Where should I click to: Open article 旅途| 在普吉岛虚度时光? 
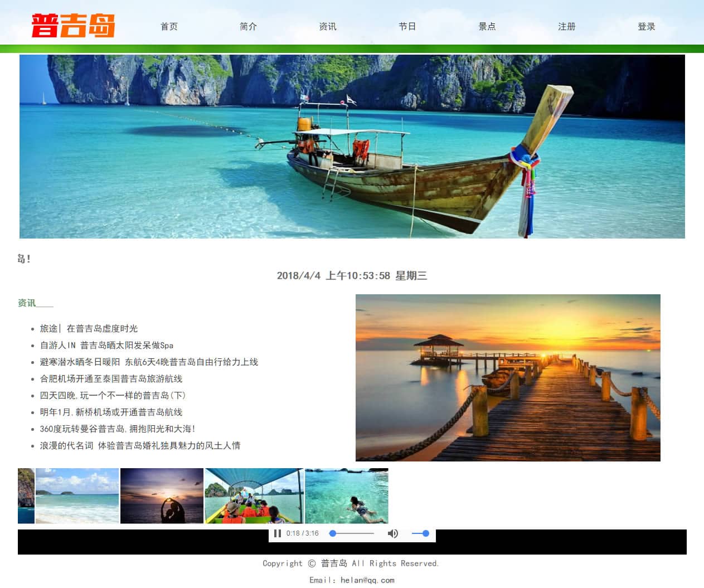tap(89, 329)
